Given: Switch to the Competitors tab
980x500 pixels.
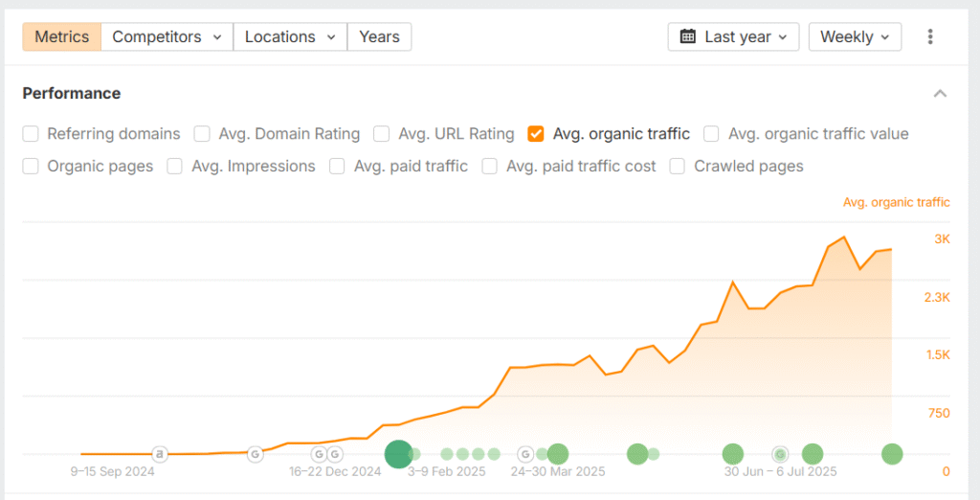Looking at the screenshot, I should [x=167, y=37].
